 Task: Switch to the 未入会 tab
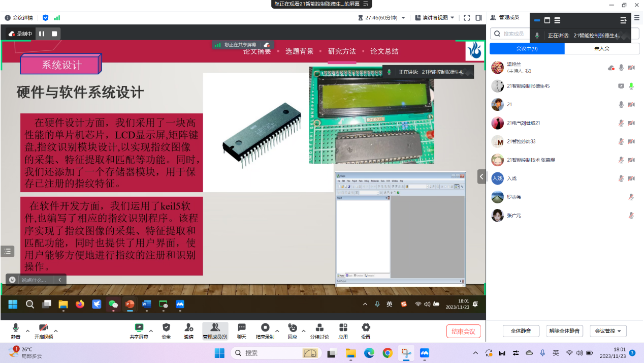[601, 49]
